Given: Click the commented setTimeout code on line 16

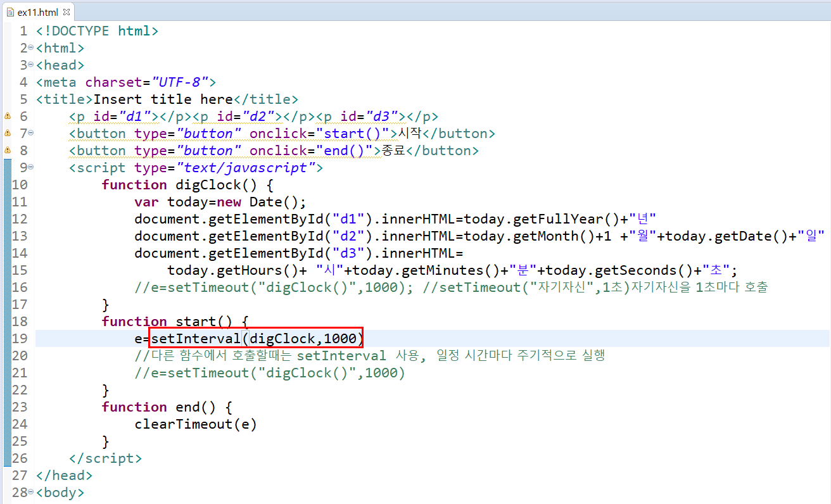Looking at the screenshot, I should pos(274,287).
